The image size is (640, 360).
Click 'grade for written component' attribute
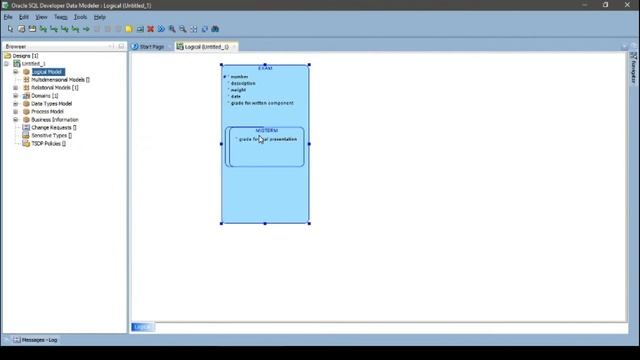(262, 103)
